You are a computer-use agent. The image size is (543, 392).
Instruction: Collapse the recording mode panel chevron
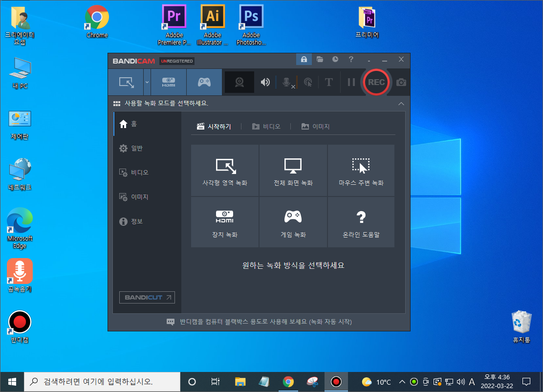coord(401,104)
